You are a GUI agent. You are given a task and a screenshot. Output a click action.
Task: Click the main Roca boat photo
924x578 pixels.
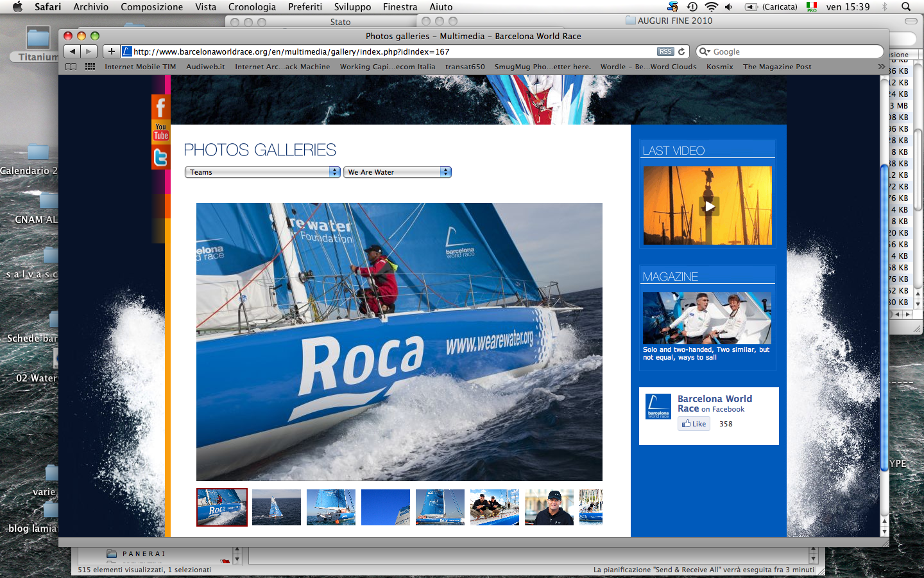pyautogui.click(x=399, y=342)
